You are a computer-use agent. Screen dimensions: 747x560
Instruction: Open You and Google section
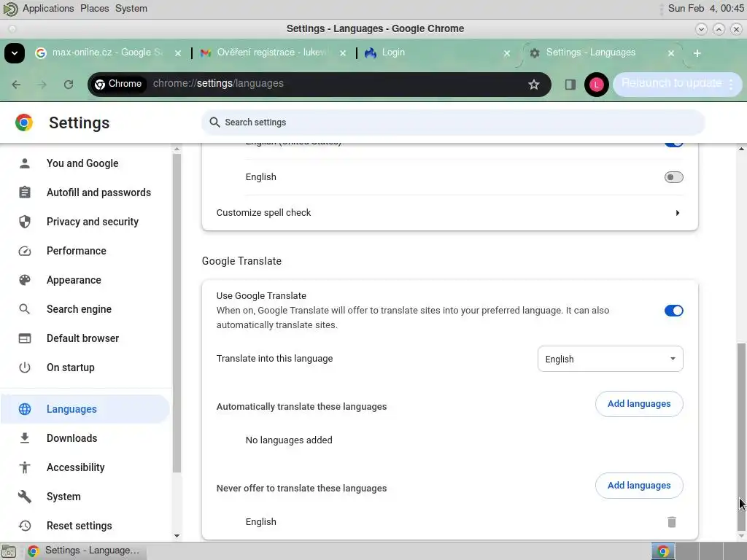(82, 163)
